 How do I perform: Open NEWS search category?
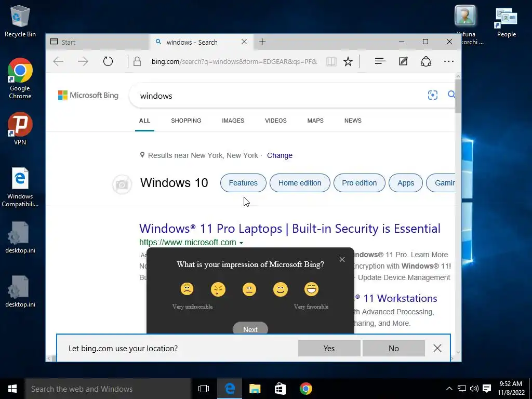coord(353,121)
